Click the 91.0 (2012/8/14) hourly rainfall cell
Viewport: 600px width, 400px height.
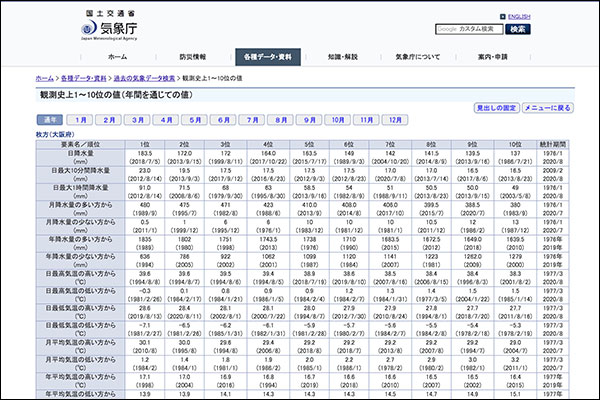click(x=145, y=192)
